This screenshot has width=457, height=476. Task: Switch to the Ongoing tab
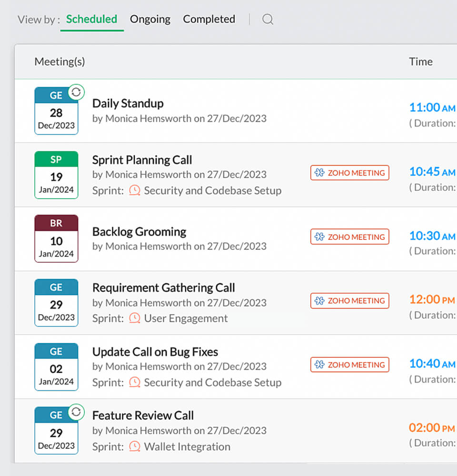tap(150, 20)
